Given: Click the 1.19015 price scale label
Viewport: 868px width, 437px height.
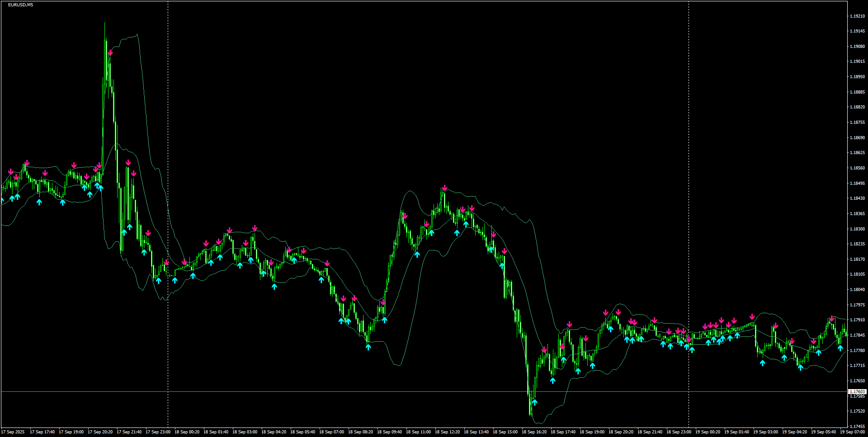Looking at the screenshot, I should coord(857,61).
